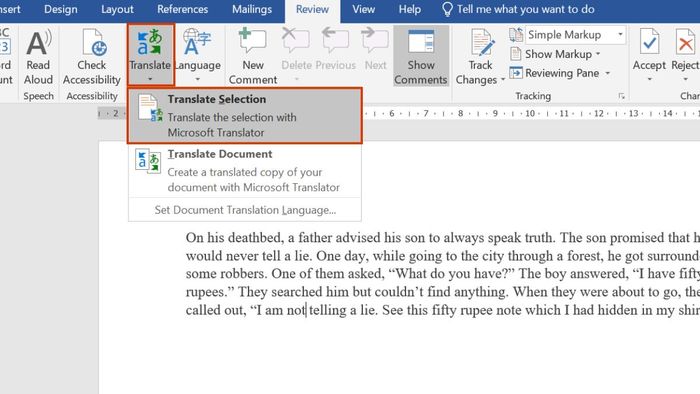The image size is (700, 394).
Task: Switch to the References tab
Action: (182, 9)
